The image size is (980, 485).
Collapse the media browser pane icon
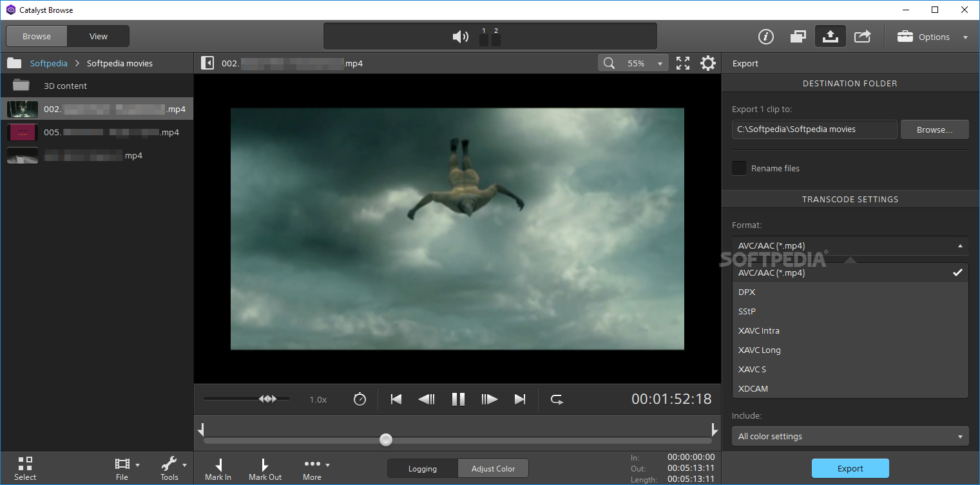pos(207,63)
